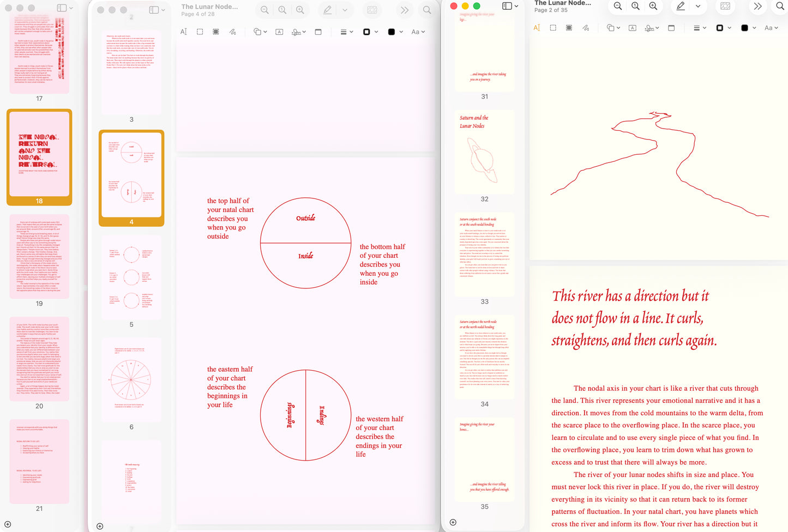Open page 5 thumbnail in middle window
788x532 pixels.
131,277
